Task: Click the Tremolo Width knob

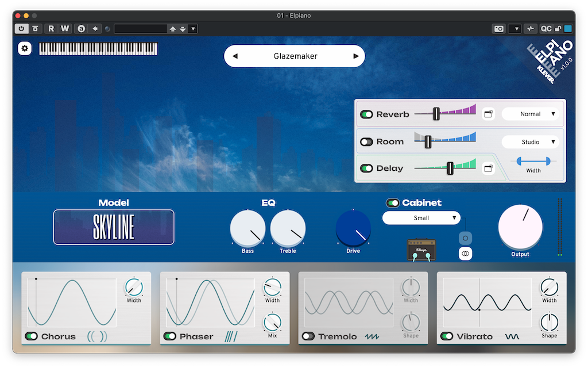Action: click(x=411, y=287)
